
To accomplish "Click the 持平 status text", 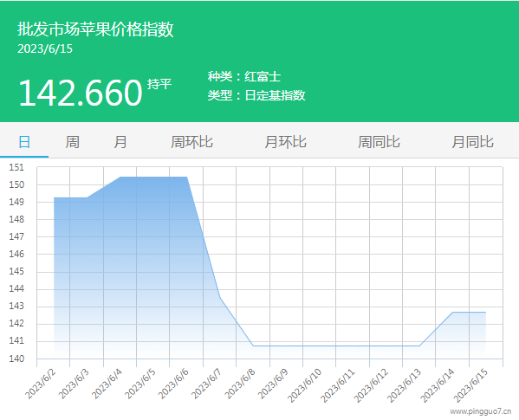I will point(159,84).
